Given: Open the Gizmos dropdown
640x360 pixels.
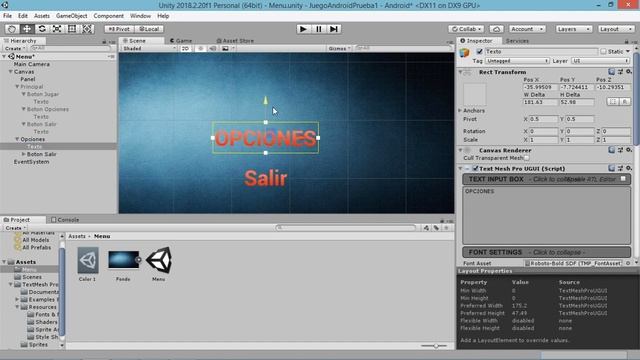Looking at the screenshot, I should tap(340, 48).
